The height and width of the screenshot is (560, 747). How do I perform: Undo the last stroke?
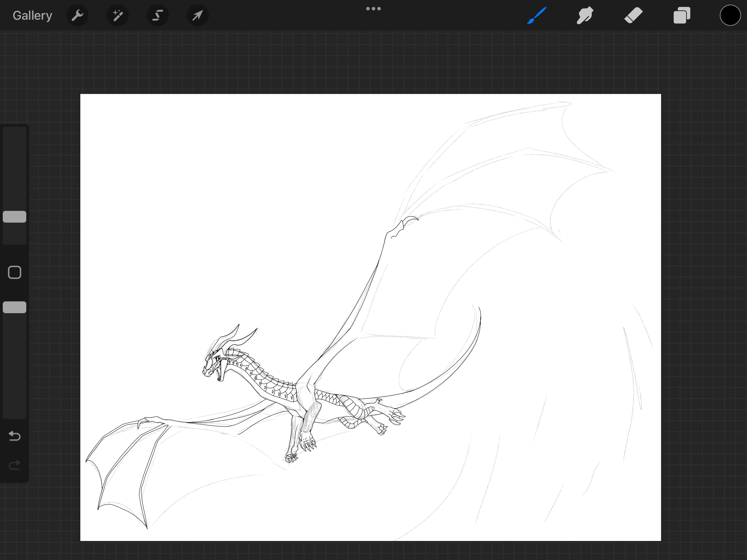coord(15,436)
